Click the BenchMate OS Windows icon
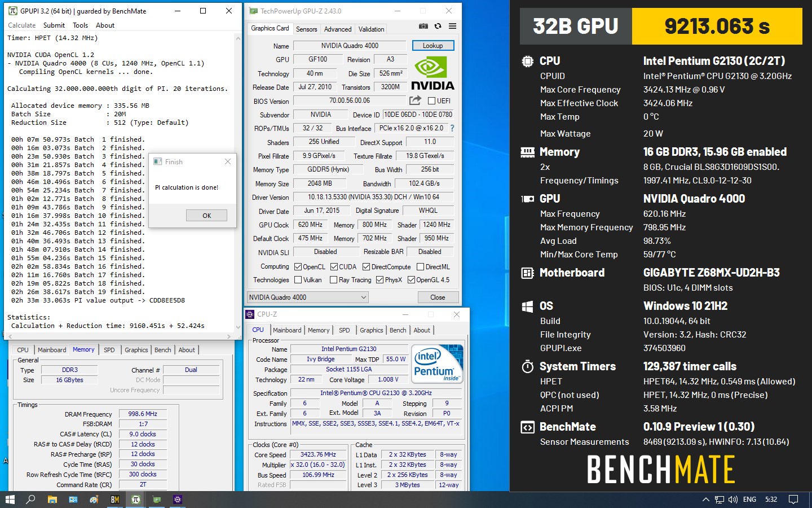 pos(527,306)
